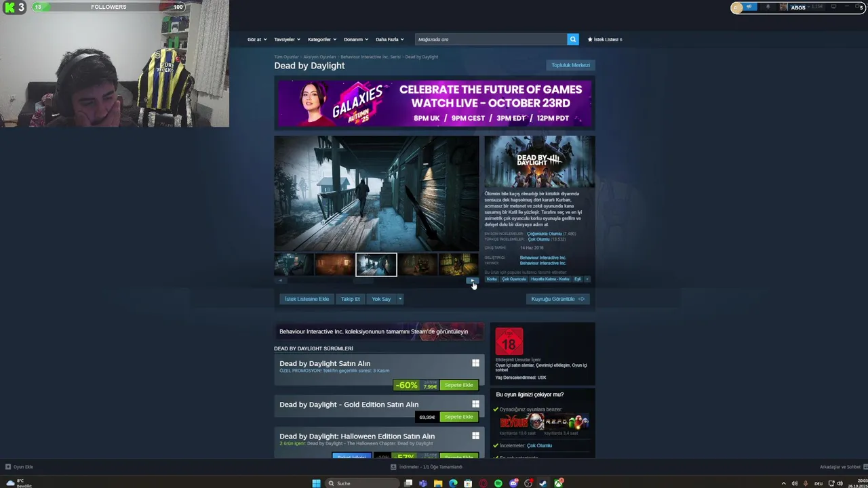Open Arkadaşlar ve Sohbet
Screen dimensions: 868x488
(840, 467)
